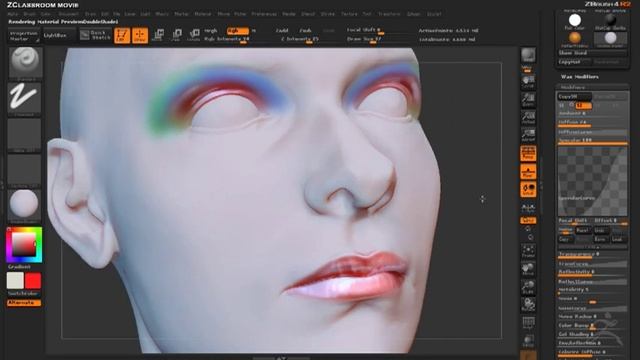Enable the Zsub sculpt mode

tap(305, 31)
